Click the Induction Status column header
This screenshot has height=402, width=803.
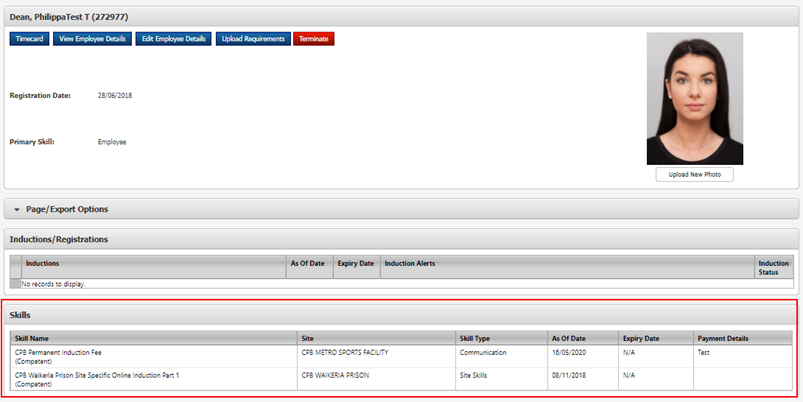tap(773, 267)
